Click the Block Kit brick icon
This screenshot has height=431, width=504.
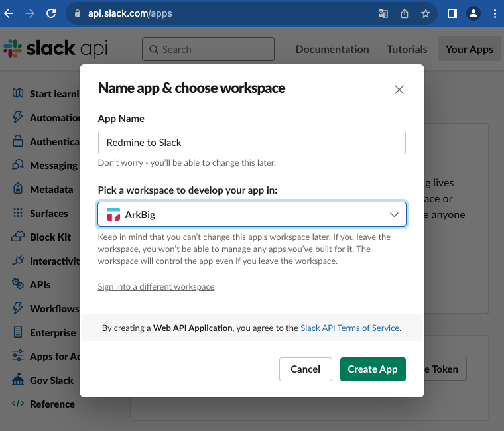[x=18, y=237]
